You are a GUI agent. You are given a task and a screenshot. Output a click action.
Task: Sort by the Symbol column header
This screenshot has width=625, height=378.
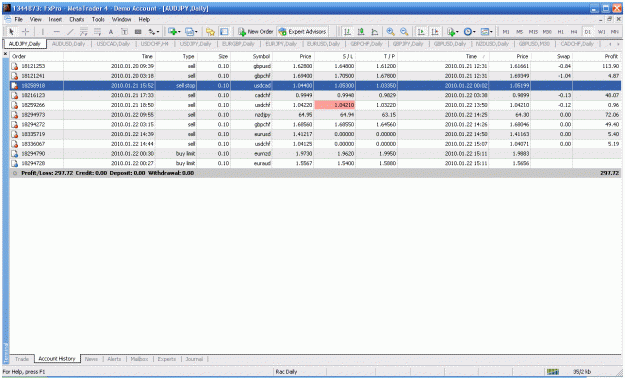[252, 56]
